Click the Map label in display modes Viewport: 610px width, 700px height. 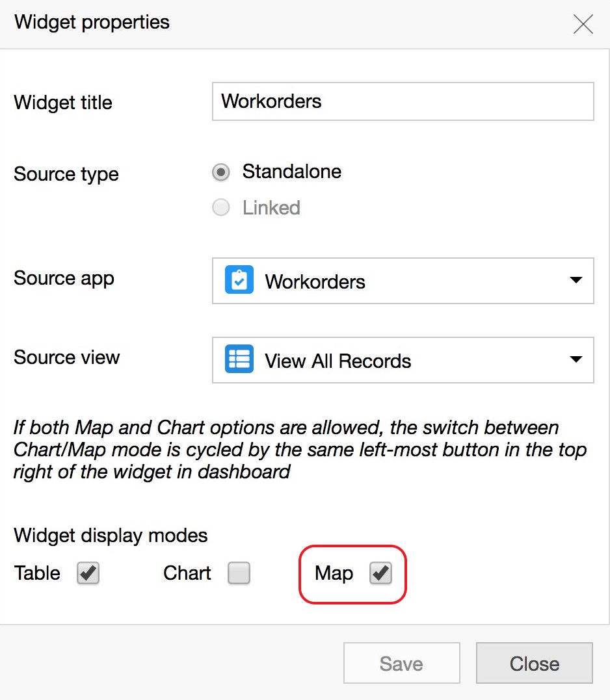[334, 573]
